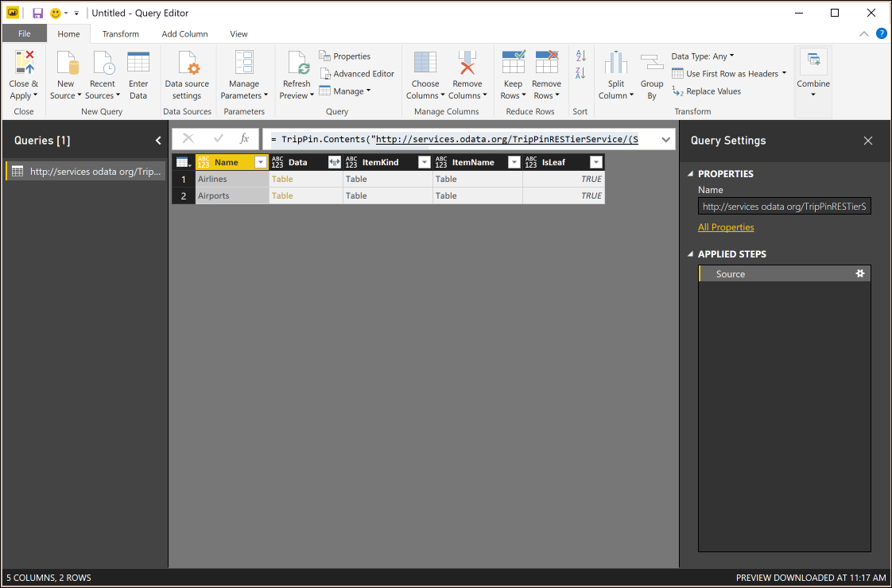The height and width of the screenshot is (588, 892).
Task: Click Remove Columns icon
Action: (x=467, y=62)
